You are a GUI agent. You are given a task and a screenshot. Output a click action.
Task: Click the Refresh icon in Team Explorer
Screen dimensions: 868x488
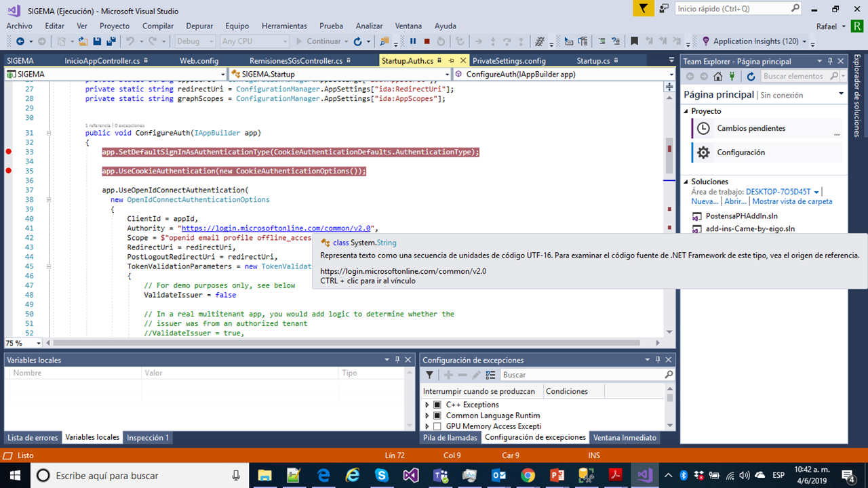click(751, 76)
